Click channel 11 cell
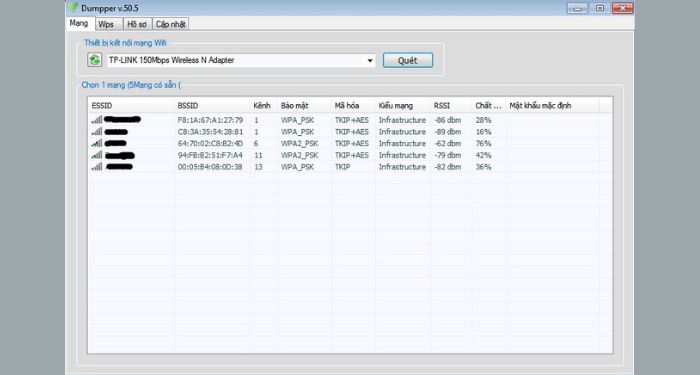Screen dimensions: 700x375 (258, 155)
